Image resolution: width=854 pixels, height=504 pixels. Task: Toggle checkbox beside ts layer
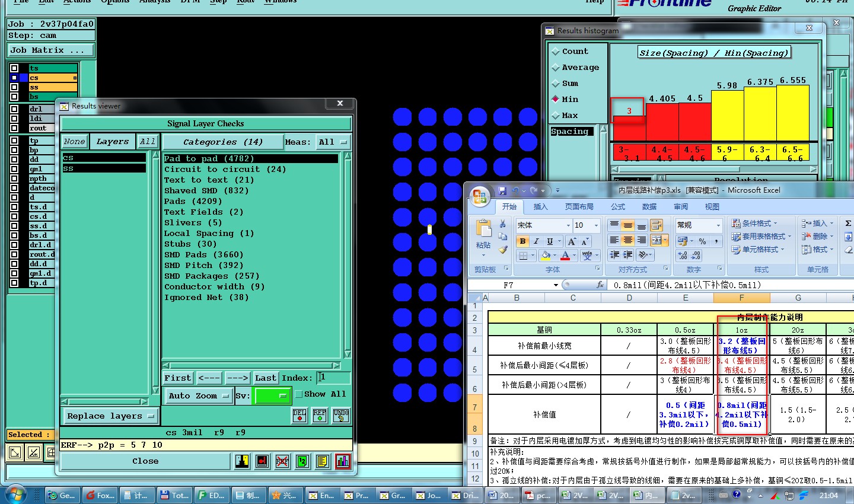tap(14, 68)
